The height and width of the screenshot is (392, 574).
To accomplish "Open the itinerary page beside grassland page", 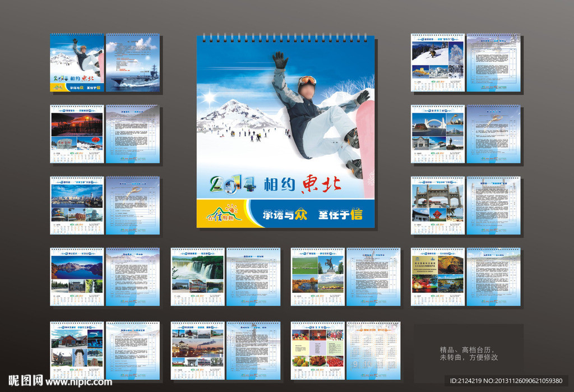I will click(x=373, y=277).
